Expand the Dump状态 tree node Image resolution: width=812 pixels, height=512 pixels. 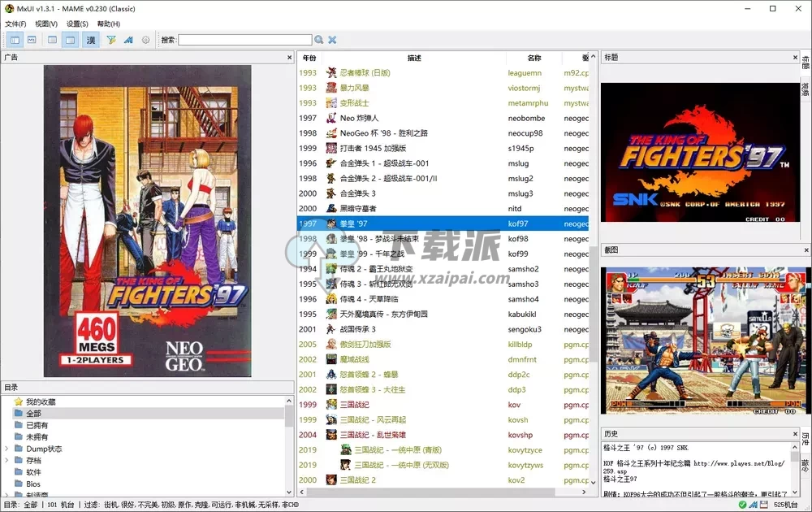[x=6, y=449]
